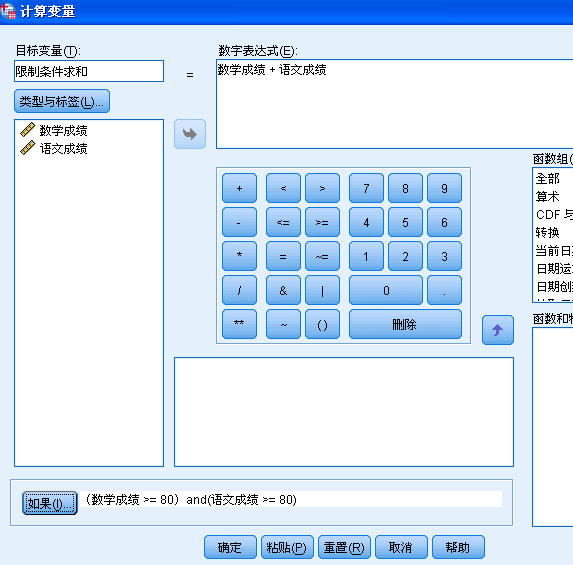573x565 pixels.
Task: Click the blue up arrow function button
Action: pyautogui.click(x=498, y=330)
